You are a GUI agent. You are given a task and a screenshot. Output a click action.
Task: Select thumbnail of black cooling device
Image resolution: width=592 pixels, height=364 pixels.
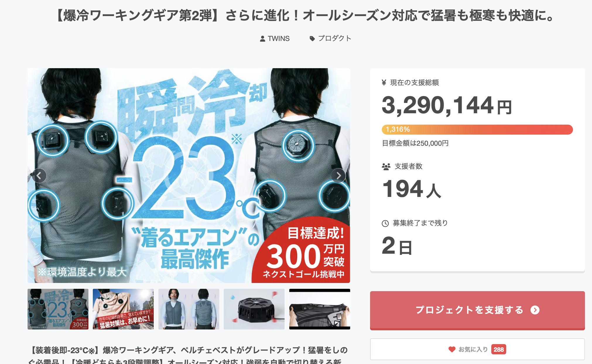(254, 309)
